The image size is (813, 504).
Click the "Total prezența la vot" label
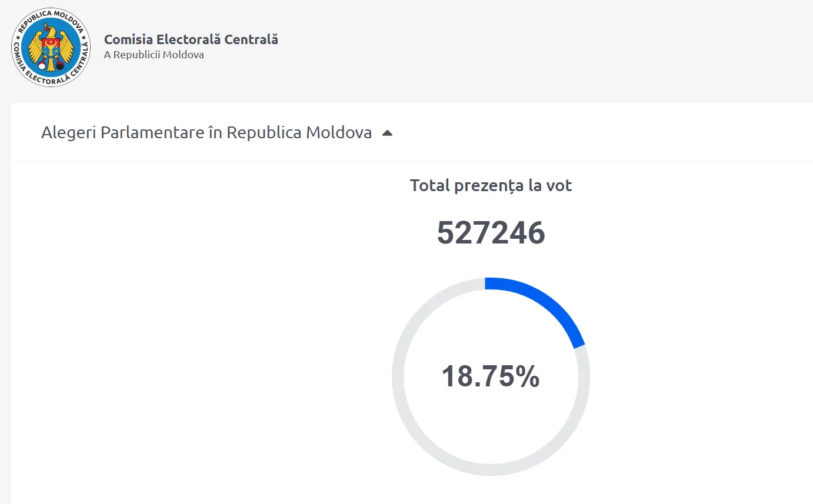[x=491, y=186]
